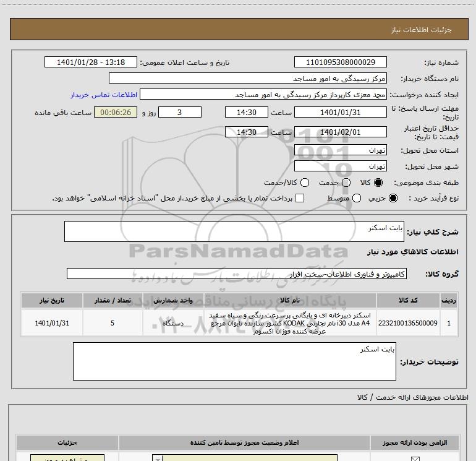Viewport: 476px width, 461px height.
Task: Click the price validity date 1401/02/01 field
Action: point(340,132)
